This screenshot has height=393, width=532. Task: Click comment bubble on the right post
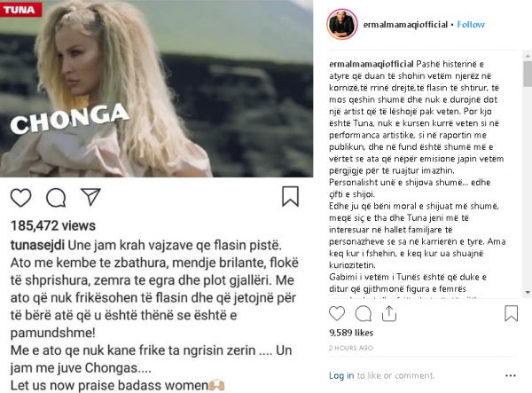coord(363,313)
